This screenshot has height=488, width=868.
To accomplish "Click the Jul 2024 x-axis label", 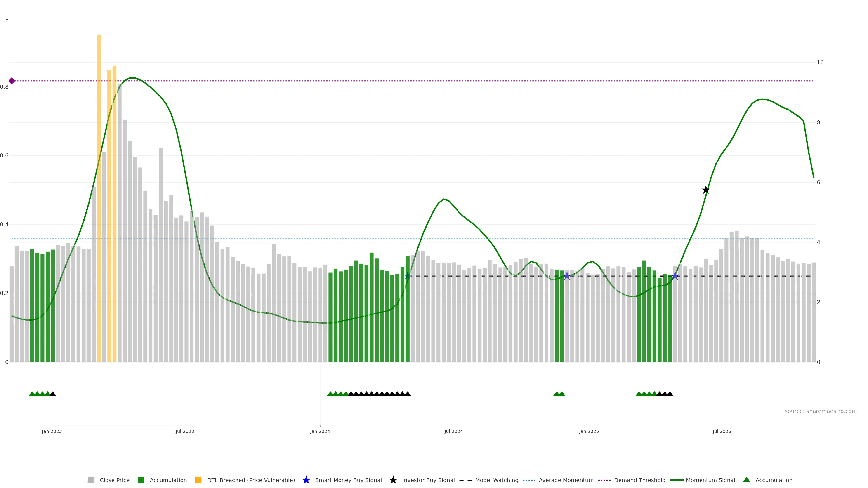I will [453, 432].
